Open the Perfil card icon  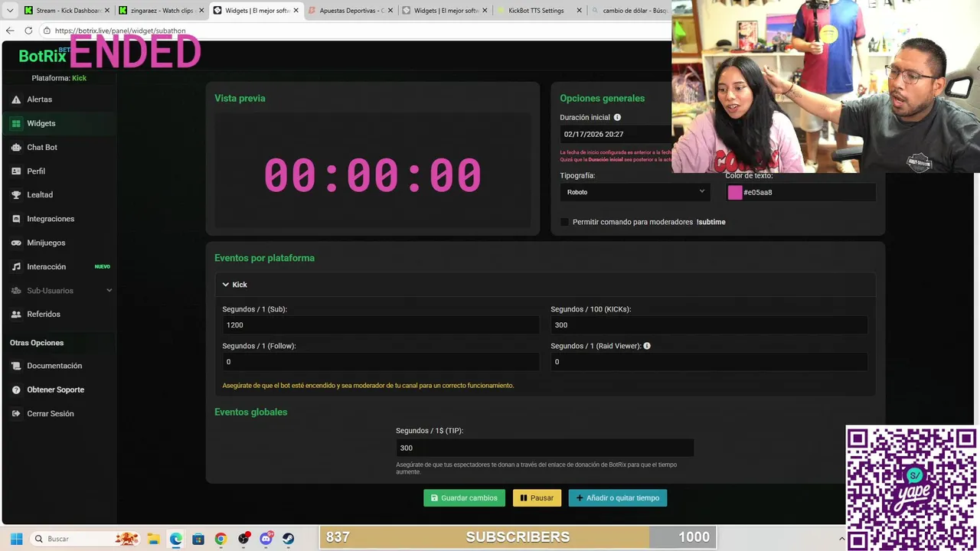tap(16, 171)
